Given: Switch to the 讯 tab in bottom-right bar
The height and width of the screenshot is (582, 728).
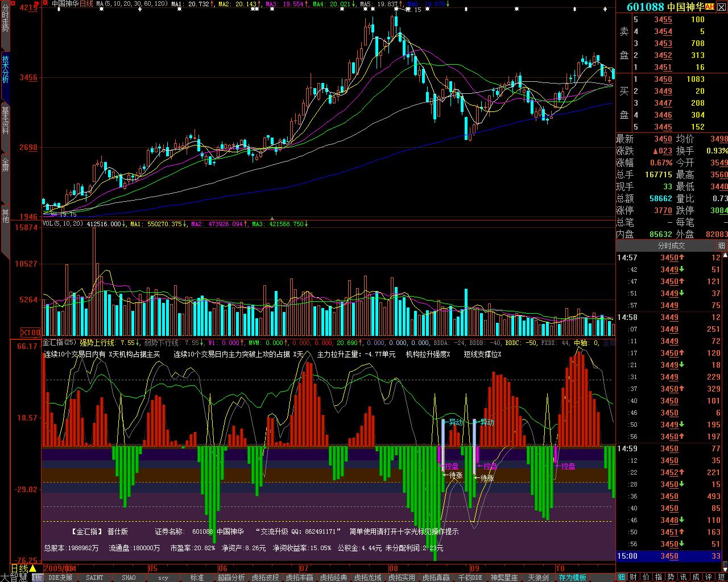Looking at the screenshot, I should [x=684, y=577].
